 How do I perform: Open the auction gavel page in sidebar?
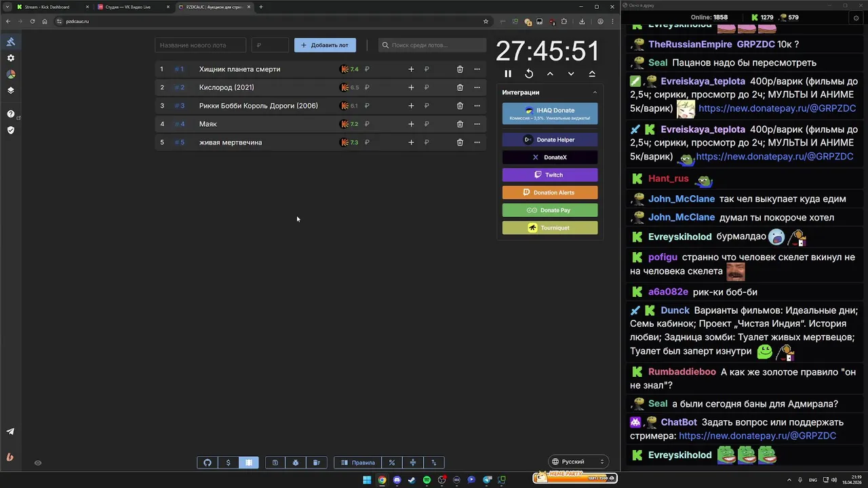(x=11, y=42)
